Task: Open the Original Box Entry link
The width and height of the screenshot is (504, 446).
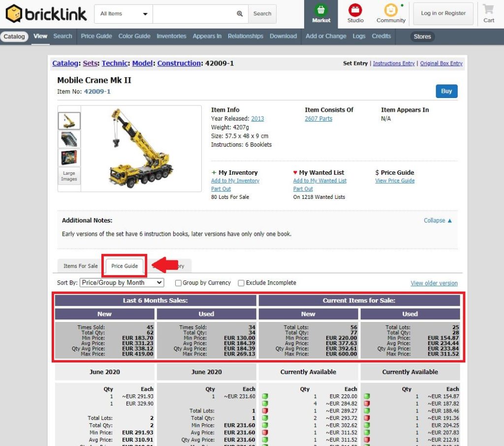Action: click(x=441, y=64)
